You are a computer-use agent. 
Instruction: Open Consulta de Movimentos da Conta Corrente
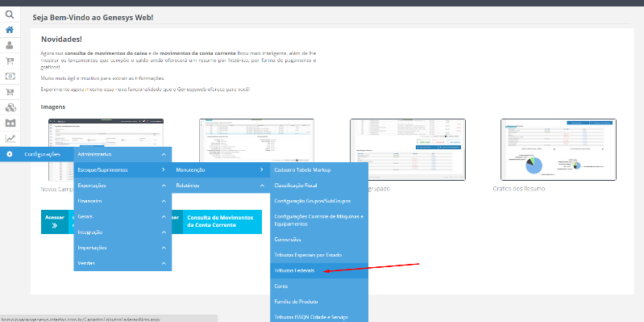222,222
